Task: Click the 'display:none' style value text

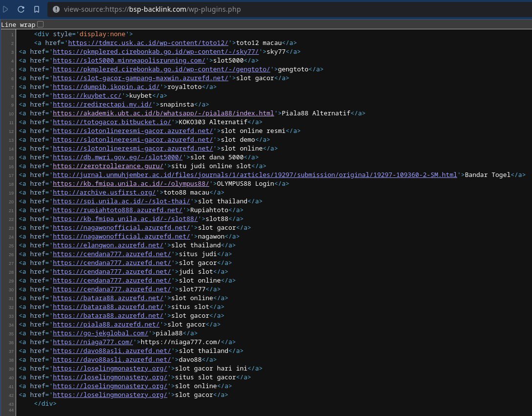Action: point(103,34)
